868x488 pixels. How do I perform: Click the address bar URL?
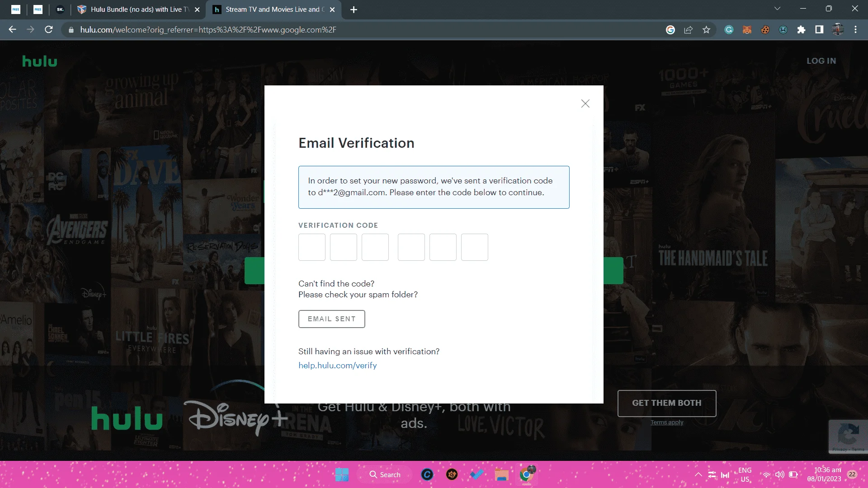pos(208,30)
